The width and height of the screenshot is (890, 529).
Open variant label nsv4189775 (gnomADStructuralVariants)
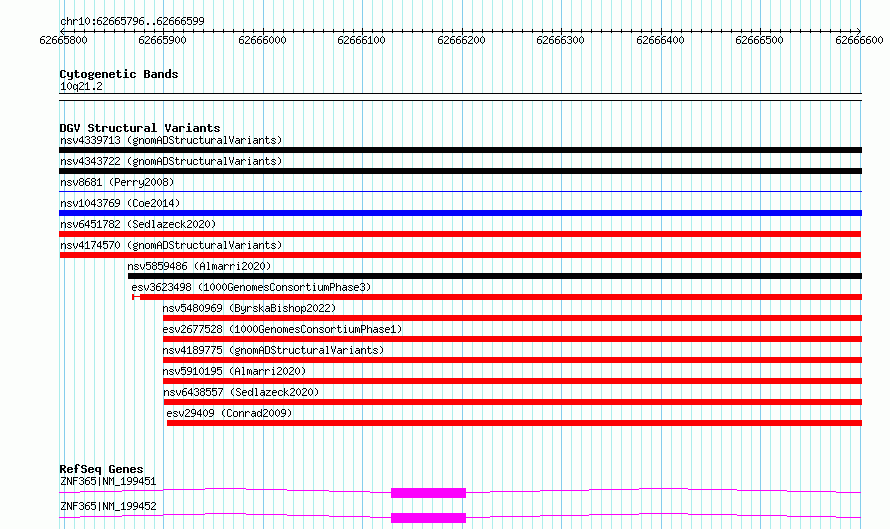tap(273, 350)
